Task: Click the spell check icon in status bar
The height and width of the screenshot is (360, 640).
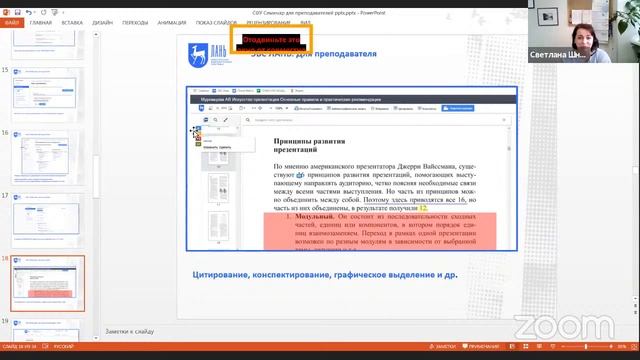Action: coord(45,347)
